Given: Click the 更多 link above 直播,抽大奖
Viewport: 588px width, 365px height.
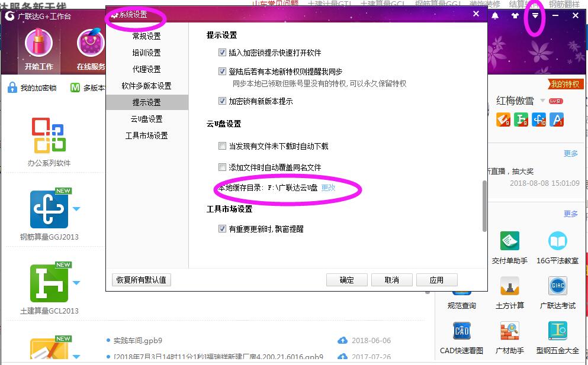Looking at the screenshot, I should point(571,154).
